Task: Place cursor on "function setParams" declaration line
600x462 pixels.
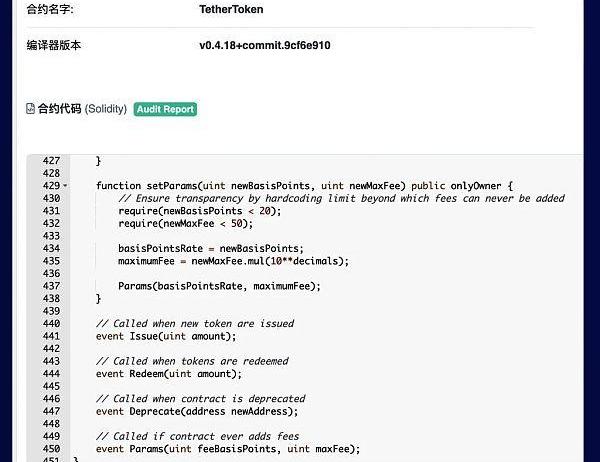Action: (x=304, y=186)
